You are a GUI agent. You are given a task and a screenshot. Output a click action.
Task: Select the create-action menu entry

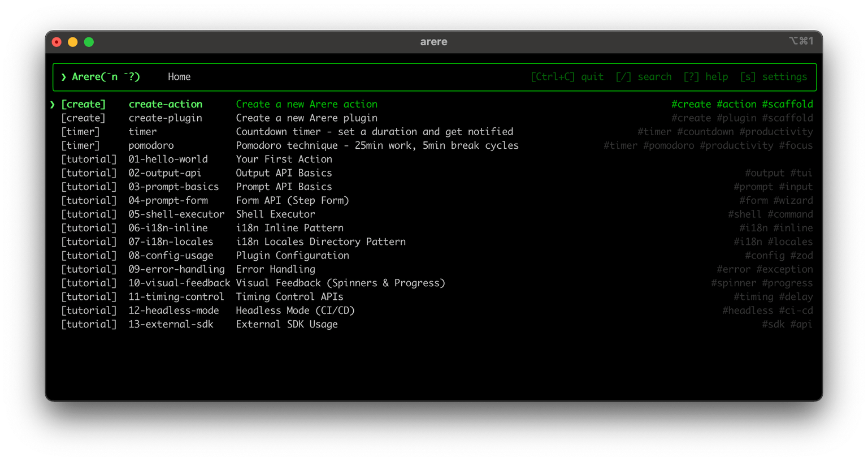[165, 104]
